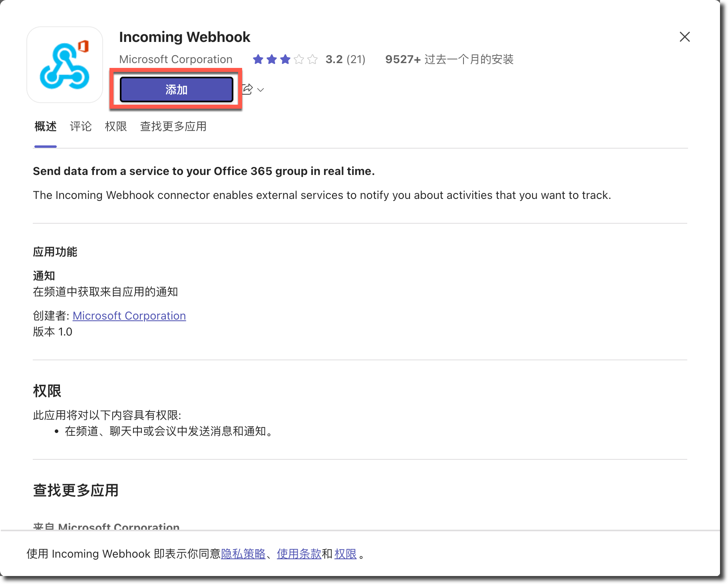Click the 权限 link in the footer
Viewport: 728px width, 584px height.
click(x=345, y=554)
